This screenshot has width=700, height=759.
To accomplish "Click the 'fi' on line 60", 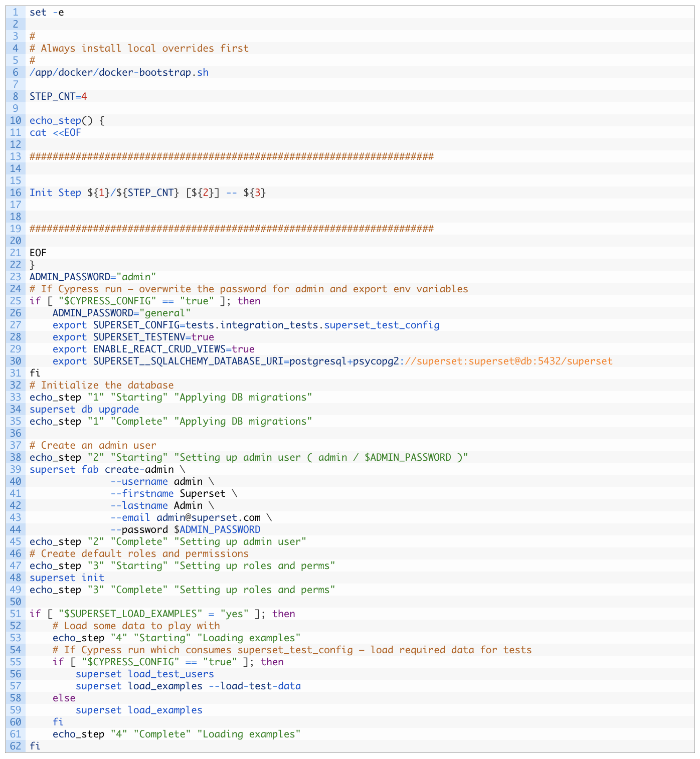I will click(x=58, y=722).
